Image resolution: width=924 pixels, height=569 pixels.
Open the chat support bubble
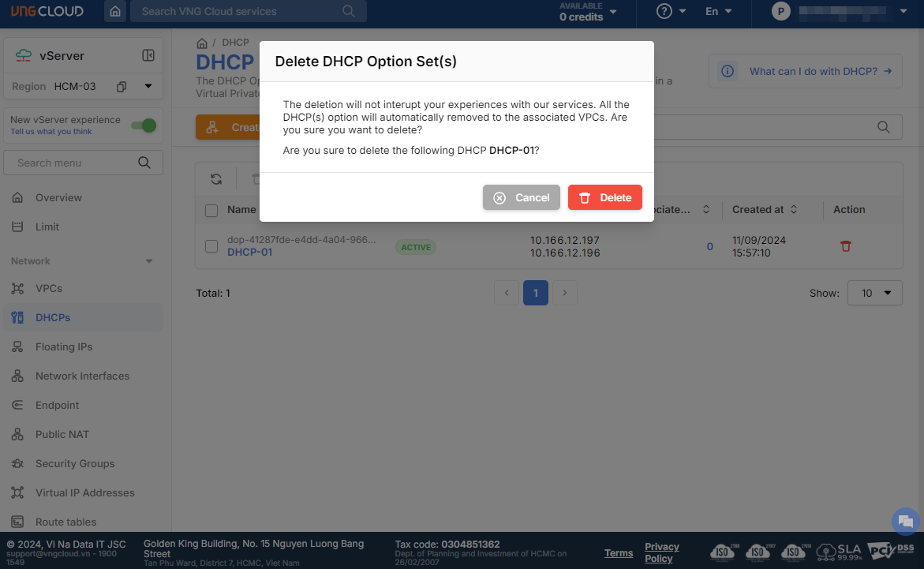point(905,522)
